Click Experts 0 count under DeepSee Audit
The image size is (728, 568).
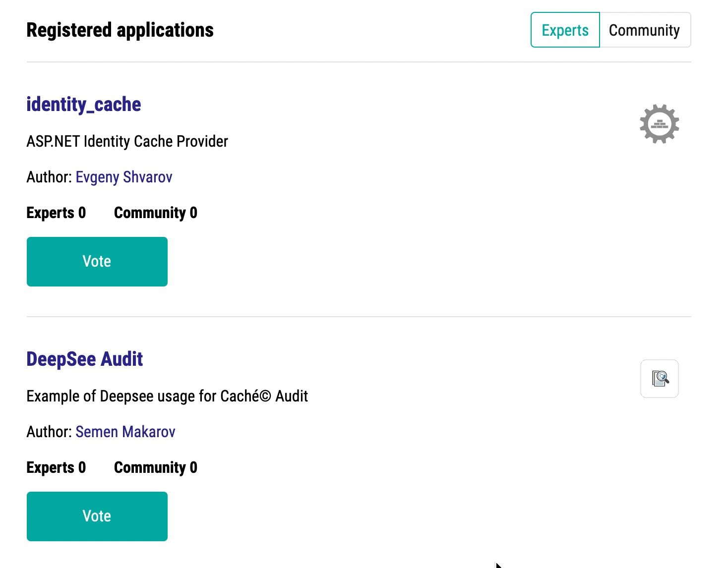[x=56, y=467]
